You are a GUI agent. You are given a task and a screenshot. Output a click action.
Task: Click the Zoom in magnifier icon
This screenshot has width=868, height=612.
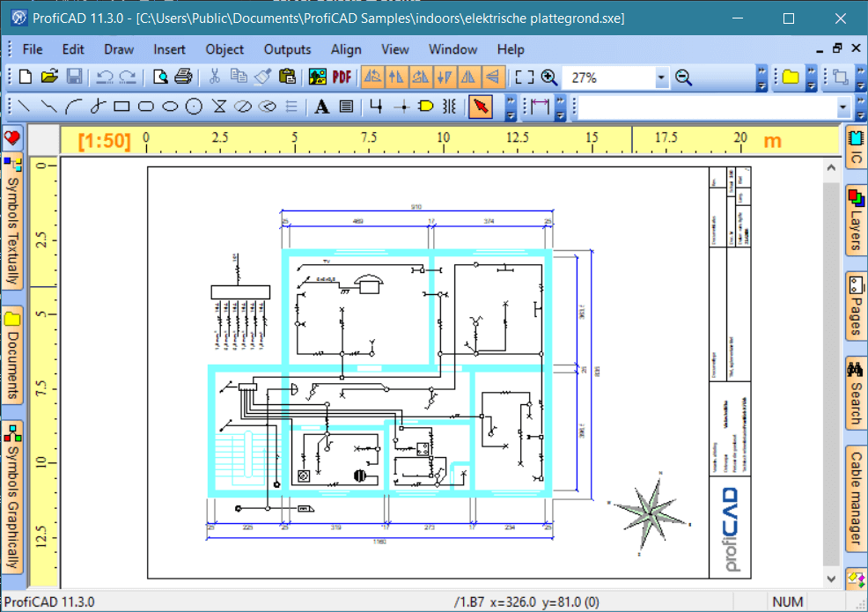[549, 77]
